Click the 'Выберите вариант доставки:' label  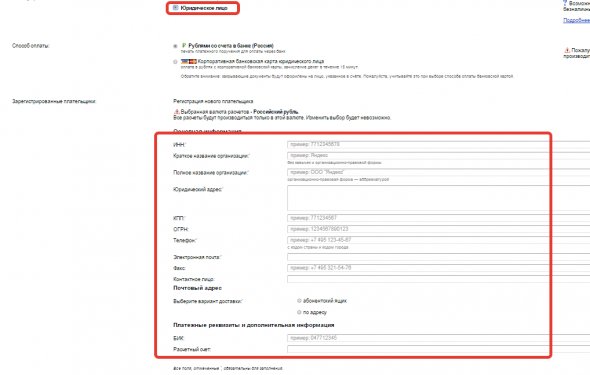[x=208, y=301]
